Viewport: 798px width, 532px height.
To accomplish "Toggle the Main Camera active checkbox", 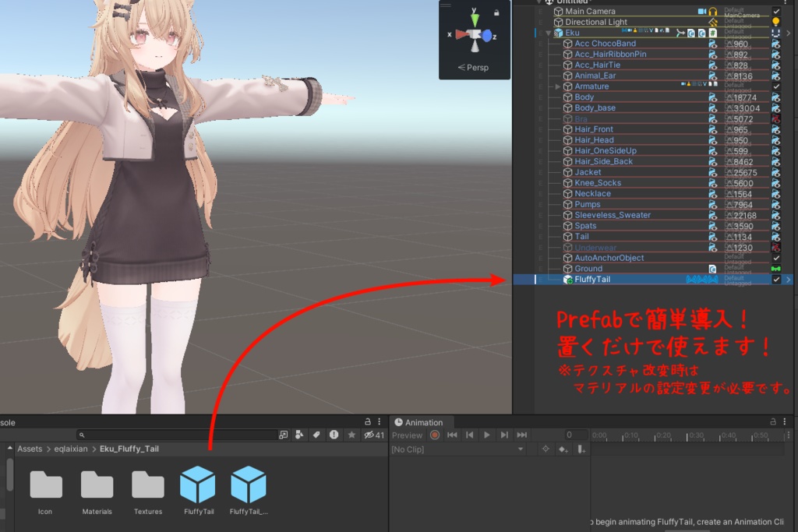I will point(776,11).
